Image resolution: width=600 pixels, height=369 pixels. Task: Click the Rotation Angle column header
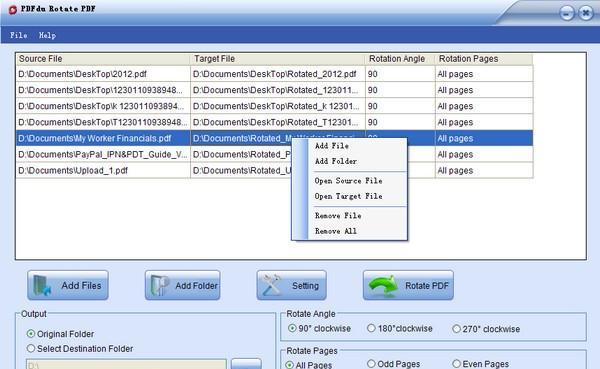pos(400,59)
